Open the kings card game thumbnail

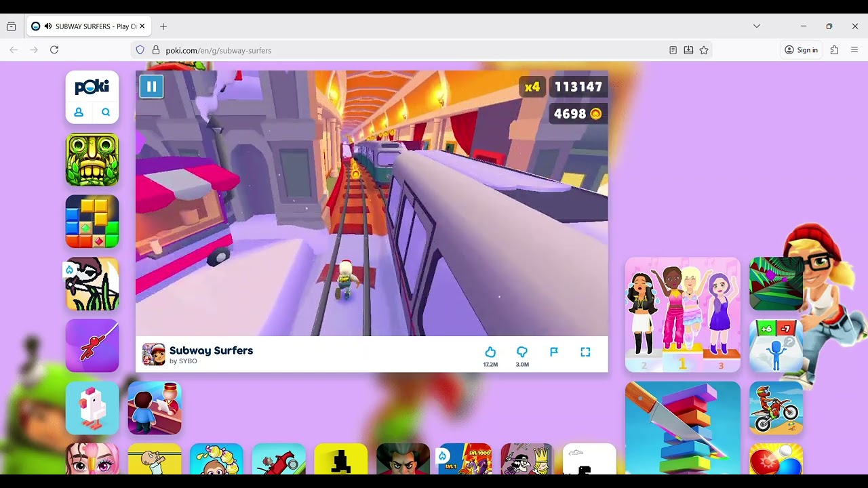tap(527, 460)
